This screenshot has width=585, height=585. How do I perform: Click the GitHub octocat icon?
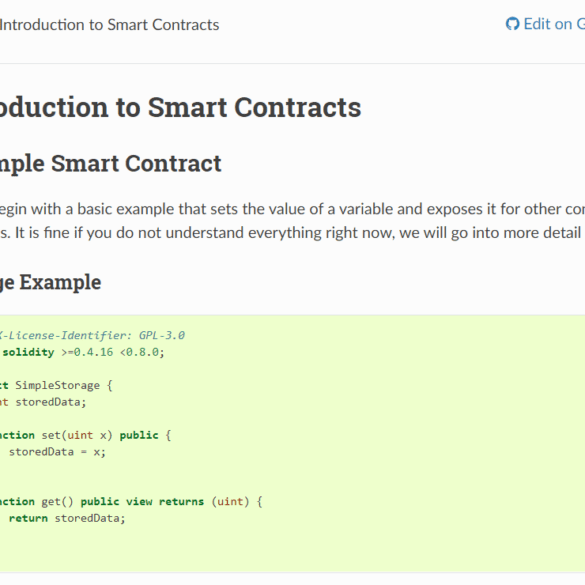point(512,24)
